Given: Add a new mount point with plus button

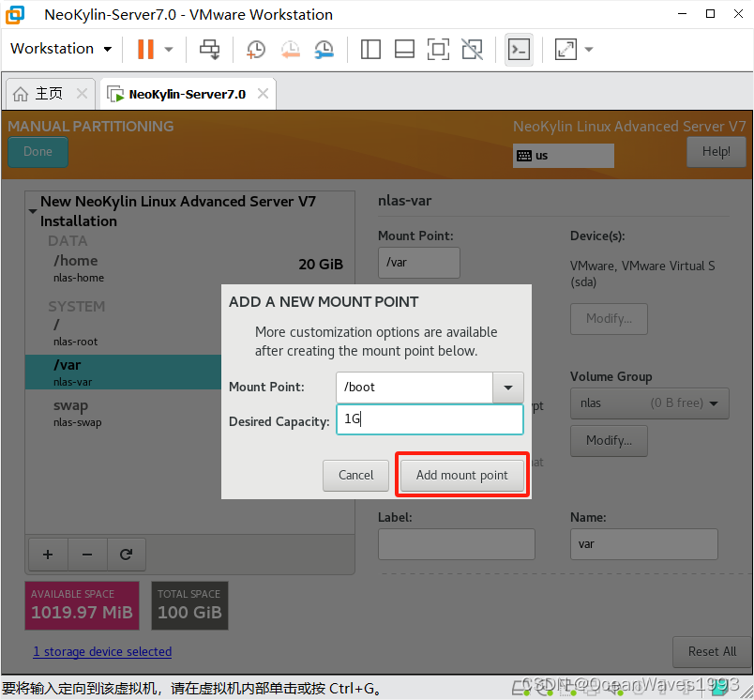Looking at the screenshot, I should [x=48, y=555].
